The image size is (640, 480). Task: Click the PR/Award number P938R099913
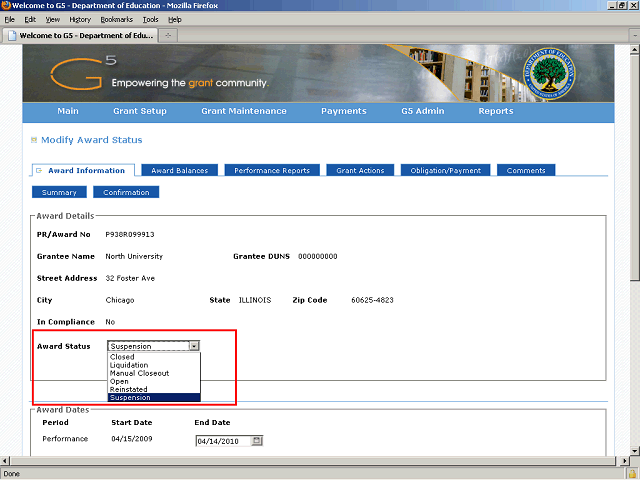pos(130,235)
